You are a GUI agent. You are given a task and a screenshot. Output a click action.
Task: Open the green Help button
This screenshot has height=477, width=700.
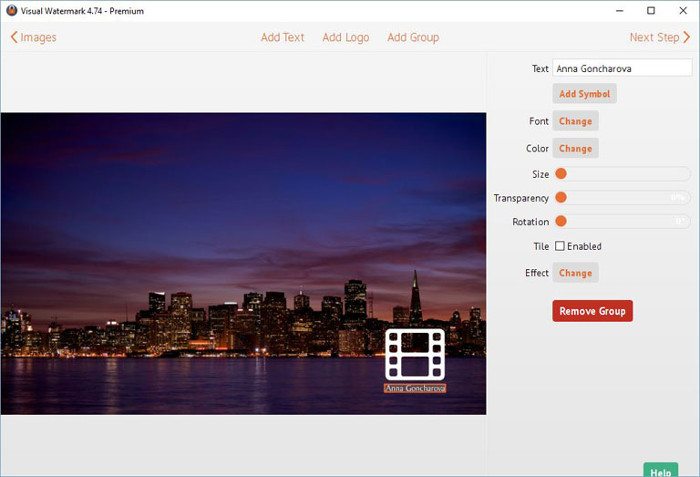[x=661, y=470]
